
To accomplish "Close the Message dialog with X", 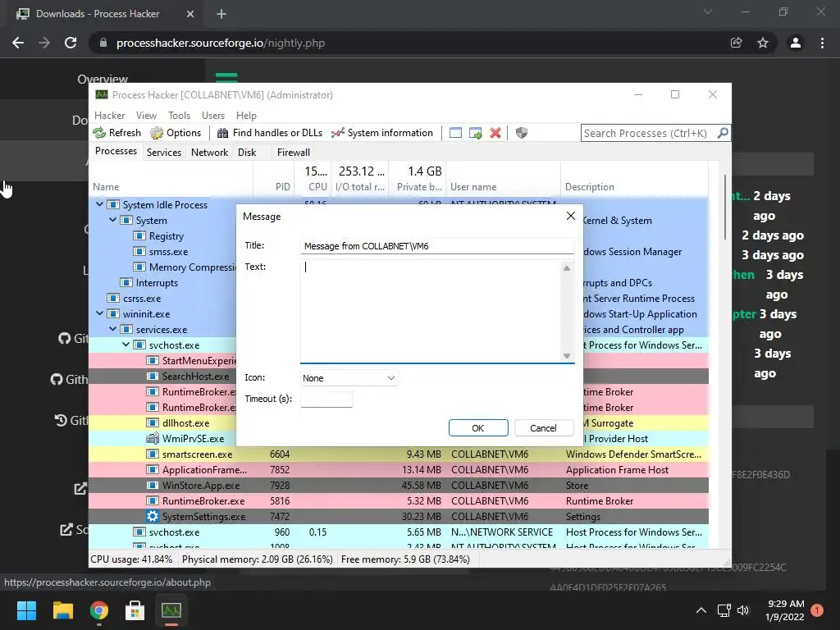I will (x=571, y=216).
